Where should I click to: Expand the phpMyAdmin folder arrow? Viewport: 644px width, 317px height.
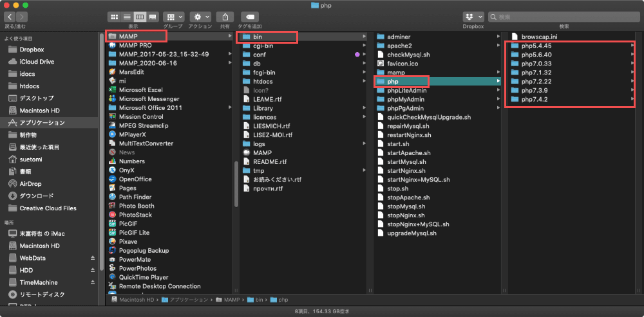pos(498,99)
